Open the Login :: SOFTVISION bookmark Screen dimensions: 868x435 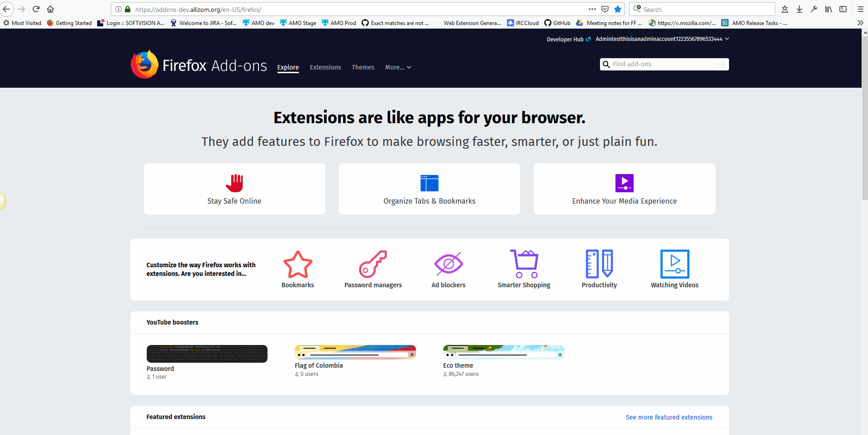click(131, 23)
